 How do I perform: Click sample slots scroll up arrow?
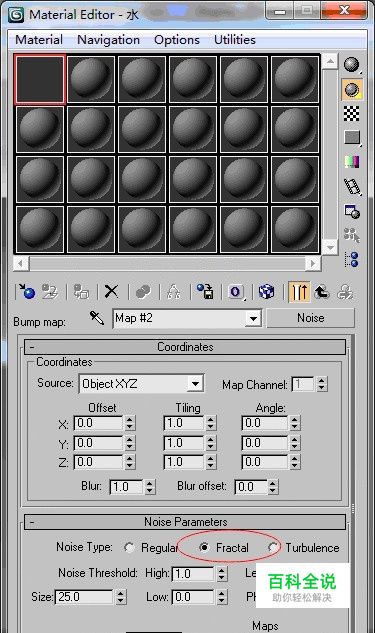click(x=330, y=61)
